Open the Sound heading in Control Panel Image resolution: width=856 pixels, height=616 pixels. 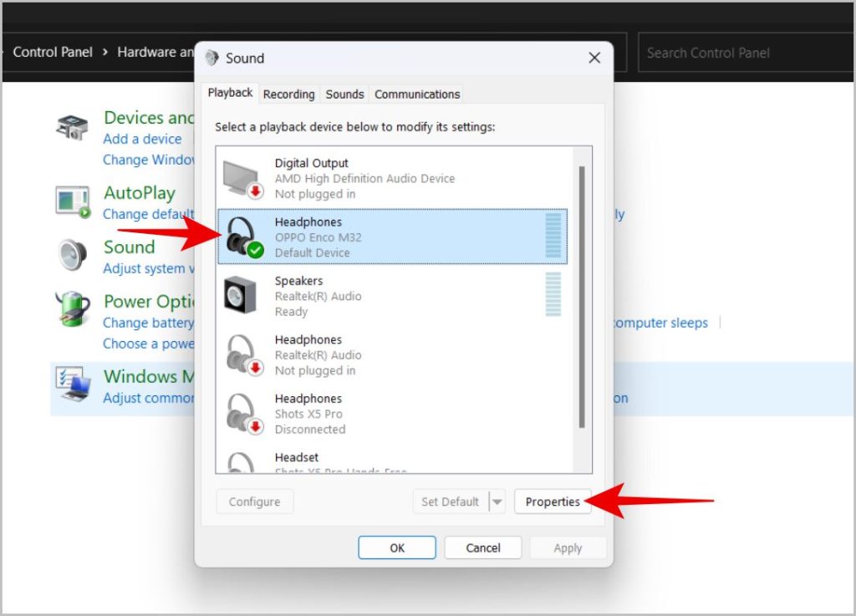130,247
